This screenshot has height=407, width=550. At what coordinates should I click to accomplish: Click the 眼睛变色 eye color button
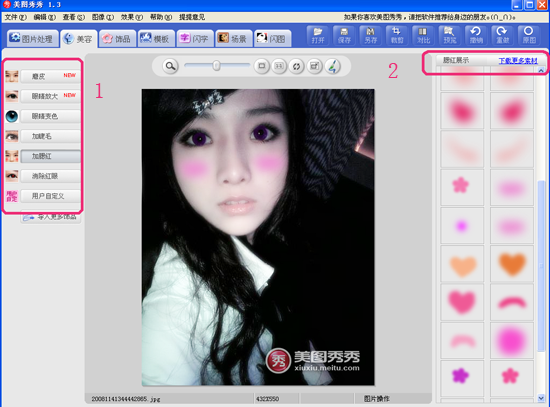(51, 116)
